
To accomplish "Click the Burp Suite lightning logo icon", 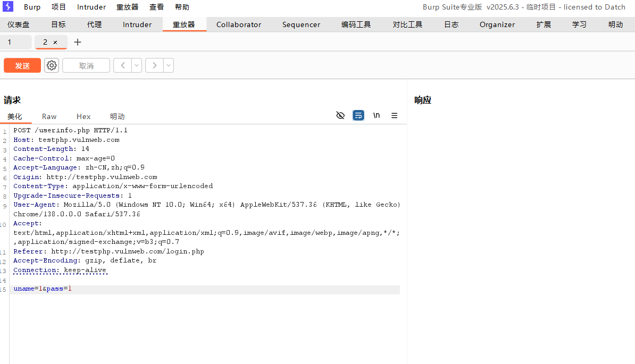I will (x=7, y=6).
